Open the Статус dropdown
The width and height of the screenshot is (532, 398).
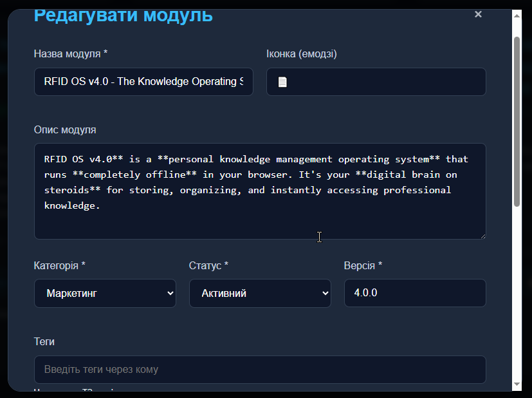[x=260, y=293]
